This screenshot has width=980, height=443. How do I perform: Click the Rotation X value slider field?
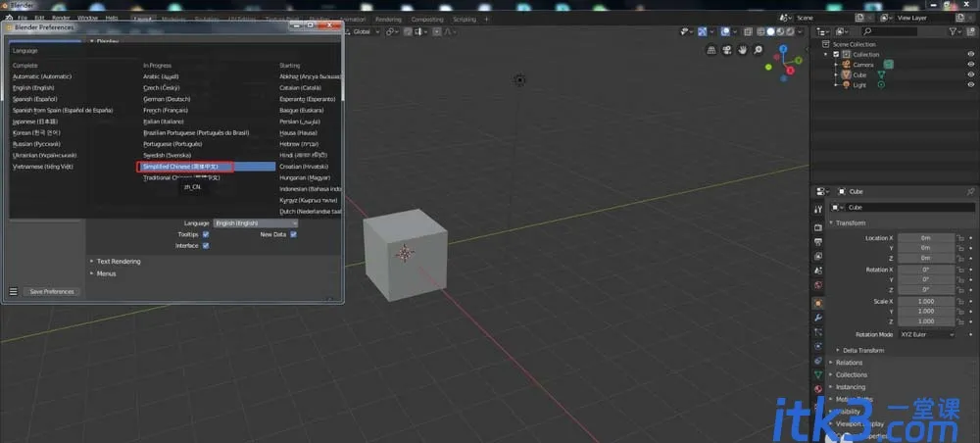(x=926, y=270)
